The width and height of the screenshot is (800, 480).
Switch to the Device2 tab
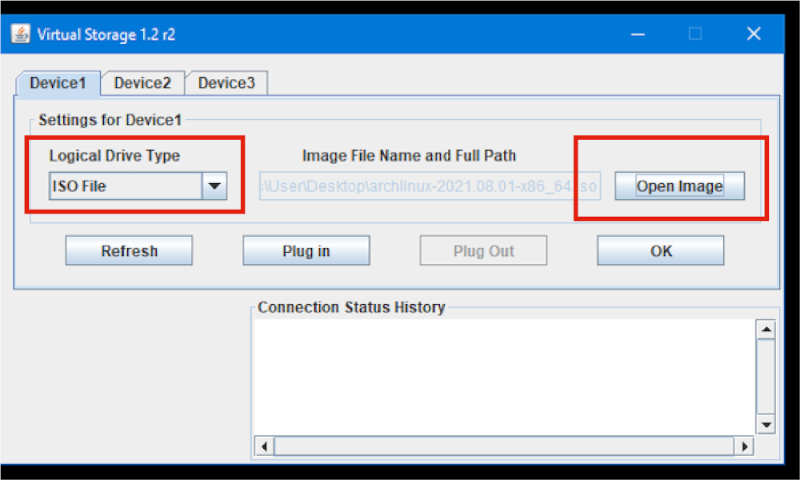(142, 83)
